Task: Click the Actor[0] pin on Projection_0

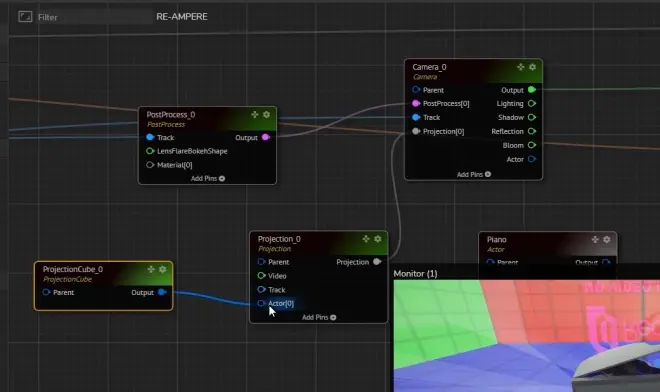Action: coord(261,303)
